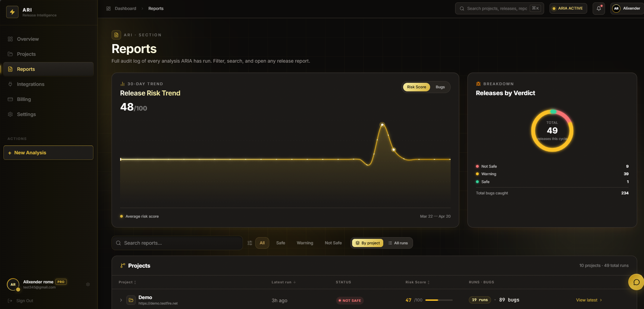This screenshot has width=644, height=309.
Task: Click the Warning yellow legend dot
Action: coord(477,174)
